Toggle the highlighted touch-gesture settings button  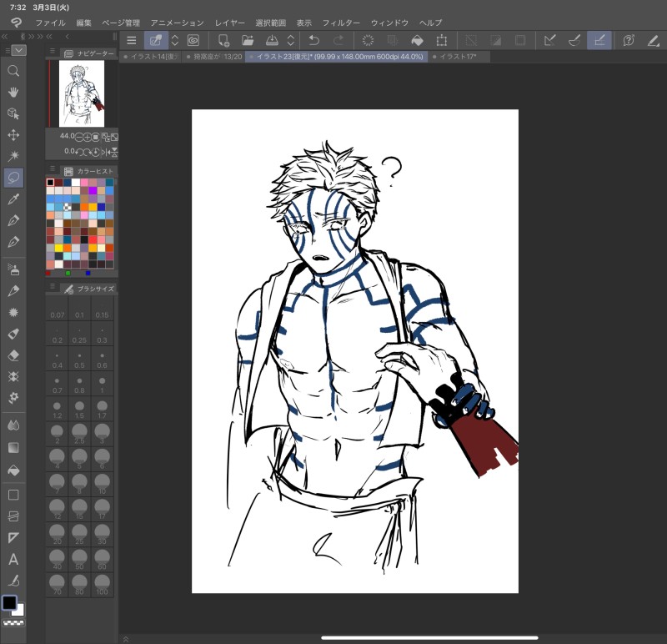pyautogui.click(x=156, y=40)
